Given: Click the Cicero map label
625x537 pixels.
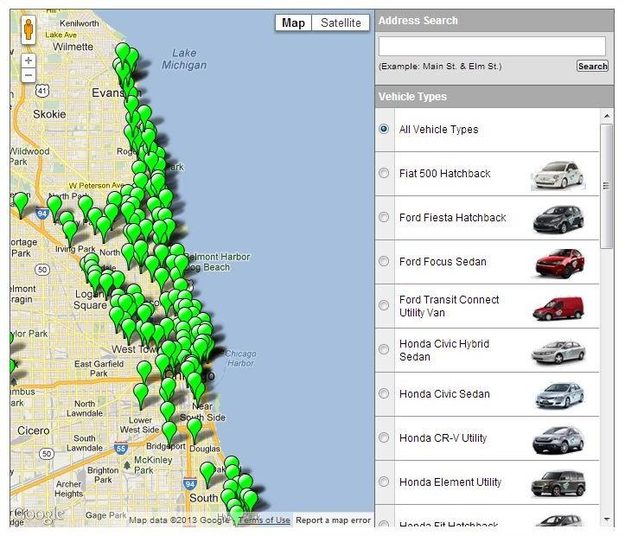Looking at the screenshot, I should [x=33, y=431].
